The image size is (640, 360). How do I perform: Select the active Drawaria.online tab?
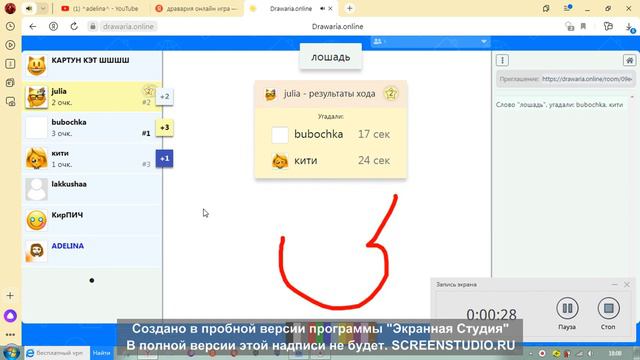tap(291, 9)
